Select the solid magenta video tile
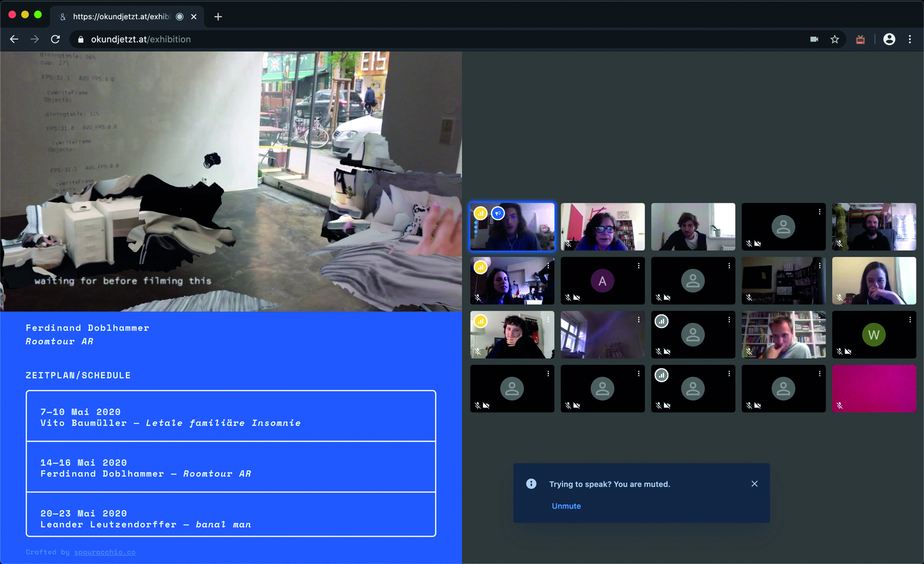This screenshot has width=924, height=564. tap(873, 388)
